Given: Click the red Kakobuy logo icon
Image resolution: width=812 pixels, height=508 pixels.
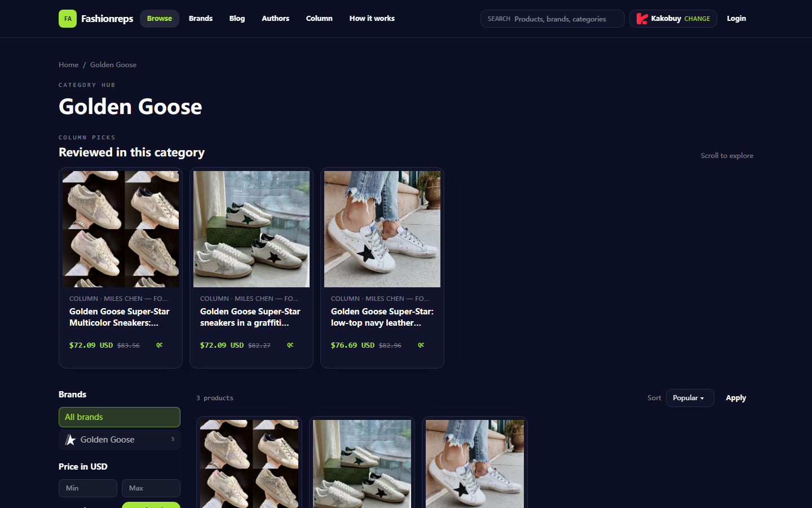Looking at the screenshot, I should pyautogui.click(x=642, y=19).
